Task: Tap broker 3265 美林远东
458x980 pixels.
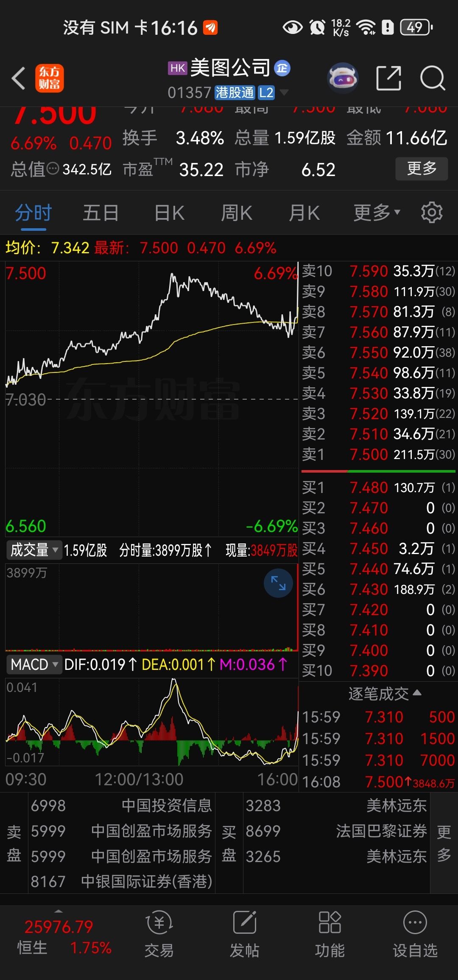Action: 336,857
